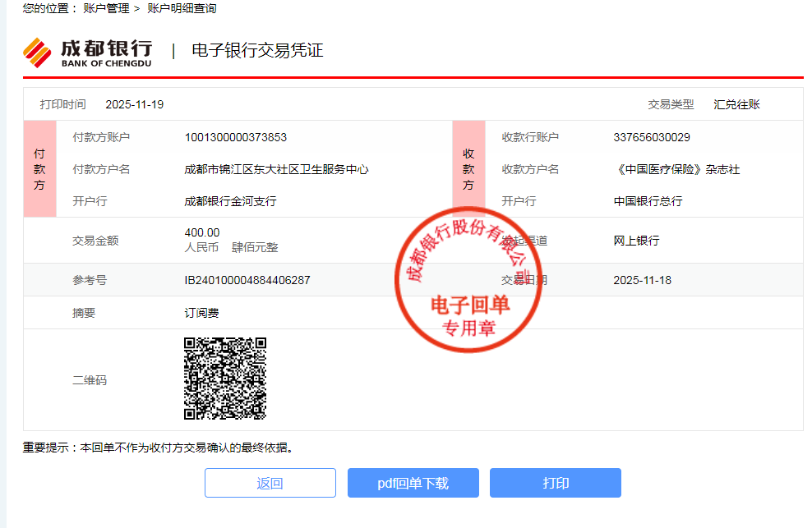Go to 账户明细查询 breadcrumb item

182,8
